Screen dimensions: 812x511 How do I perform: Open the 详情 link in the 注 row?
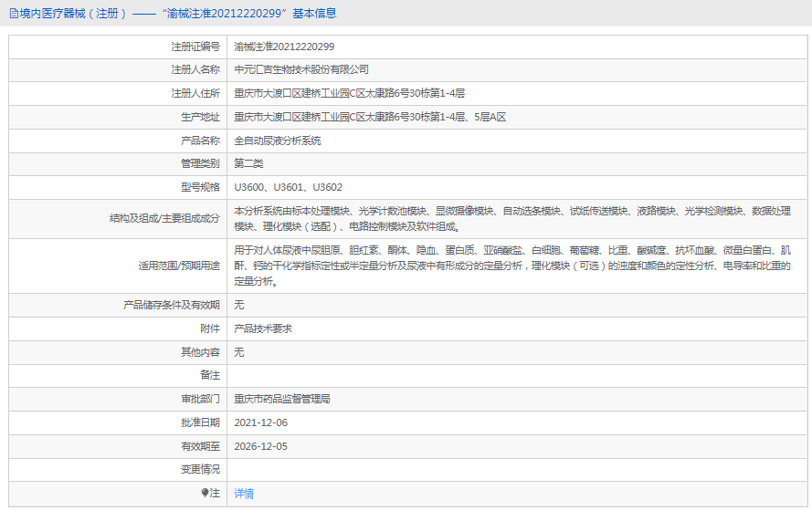[x=244, y=494]
